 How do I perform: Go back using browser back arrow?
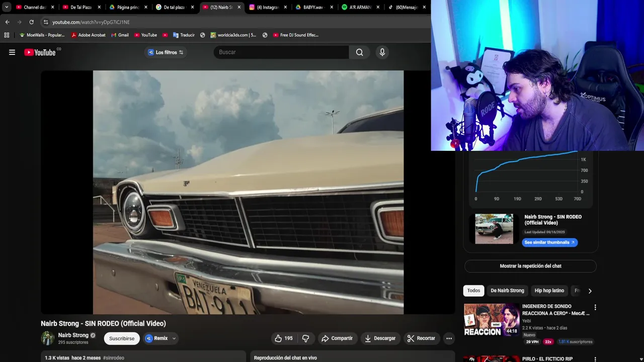(7, 22)
